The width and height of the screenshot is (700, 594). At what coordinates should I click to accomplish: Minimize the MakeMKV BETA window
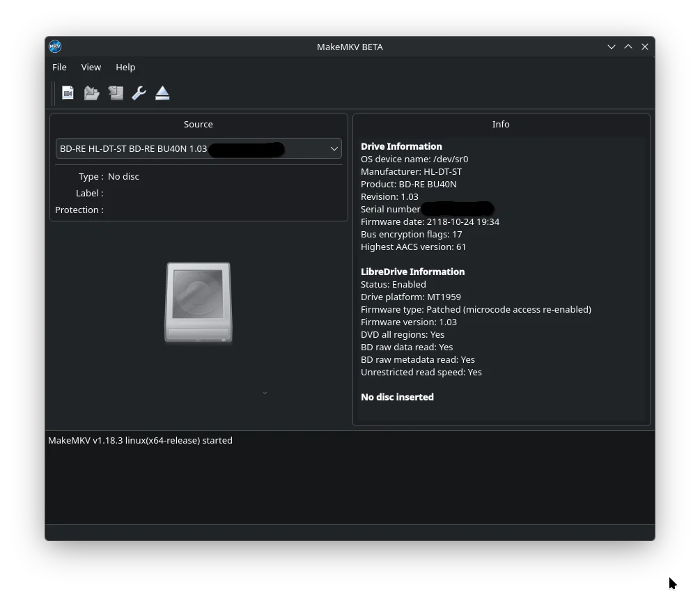(612, 47)
